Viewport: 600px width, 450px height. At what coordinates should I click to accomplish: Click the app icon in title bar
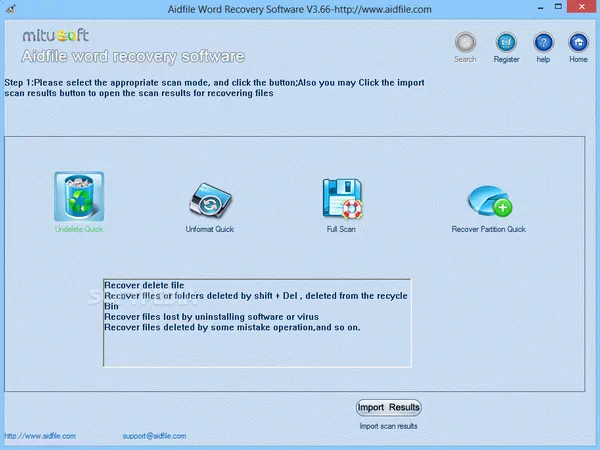(11, 8)
